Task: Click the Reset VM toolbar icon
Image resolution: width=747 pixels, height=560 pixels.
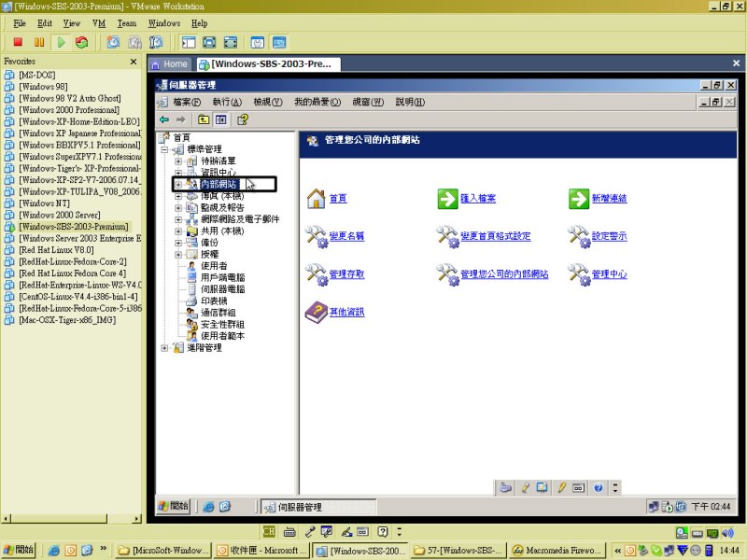Action: point(82,42)
